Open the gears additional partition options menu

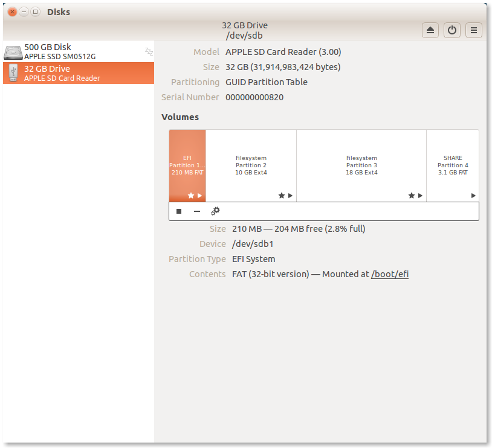[215, 211]
